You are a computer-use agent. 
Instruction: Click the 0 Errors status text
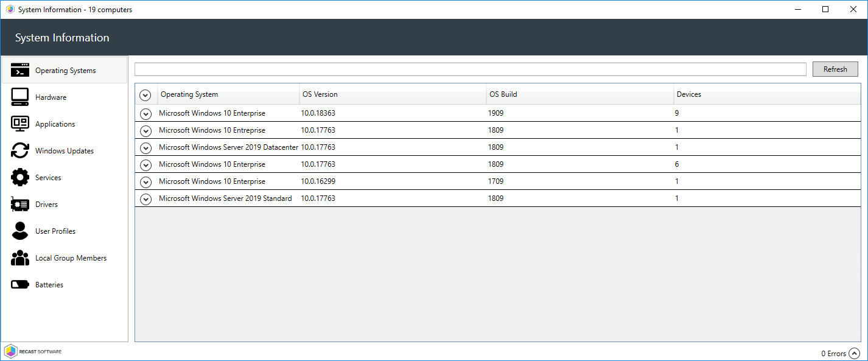[x=833, y=354]
